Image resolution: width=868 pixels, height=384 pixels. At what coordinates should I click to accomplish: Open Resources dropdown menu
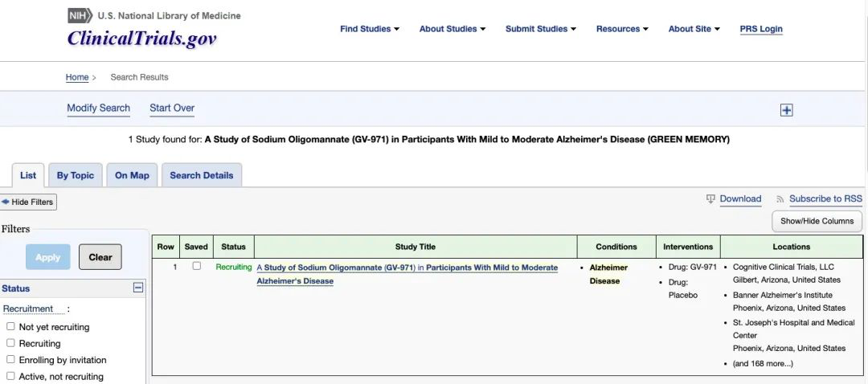[622, 29]
